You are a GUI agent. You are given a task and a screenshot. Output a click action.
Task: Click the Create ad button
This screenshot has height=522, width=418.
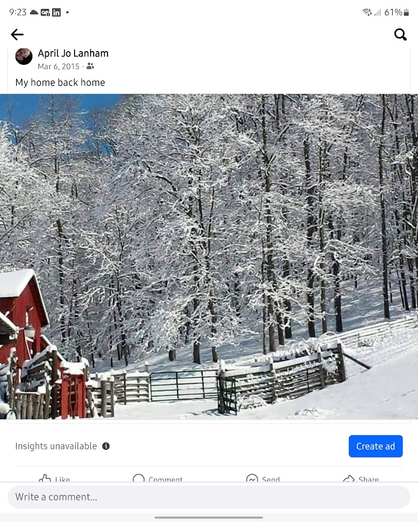(376, 446)
